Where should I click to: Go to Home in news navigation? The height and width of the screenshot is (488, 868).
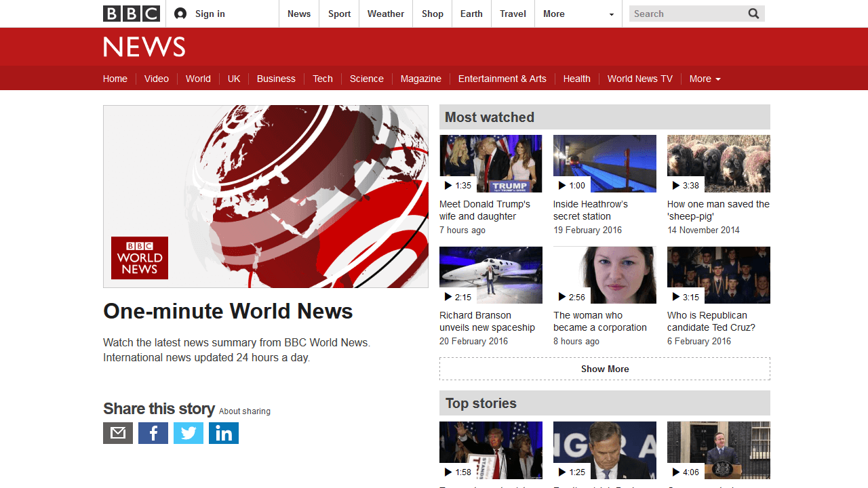coord(115,79)
